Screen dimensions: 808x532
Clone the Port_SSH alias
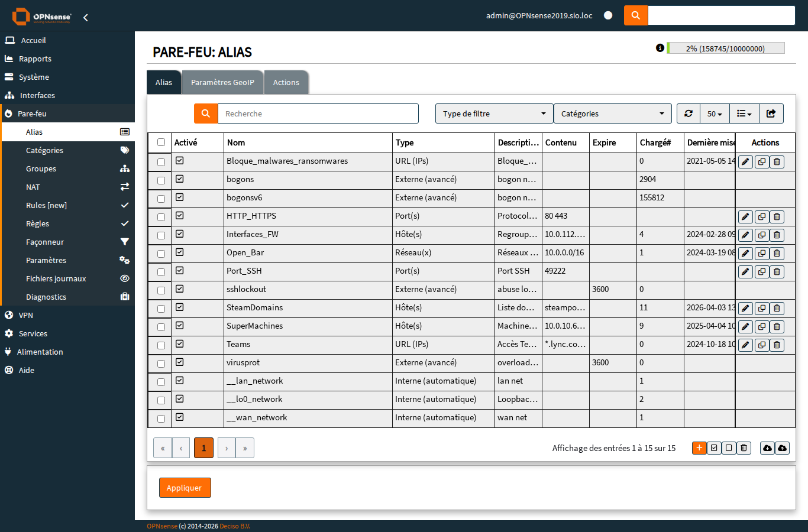pyautogui.click(x=762, y=272)
